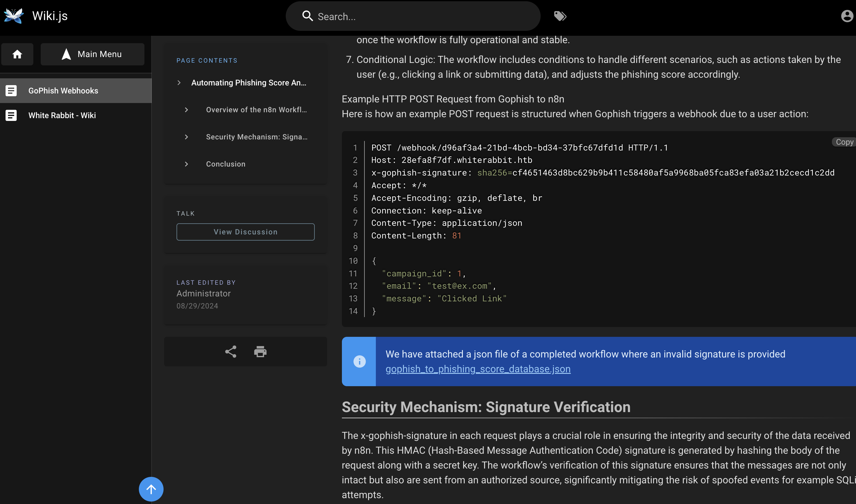The height and width of the screenshot is (504, 856).
Task: Expand the Security Mechanism contents chevron
Action: (186, 137)
